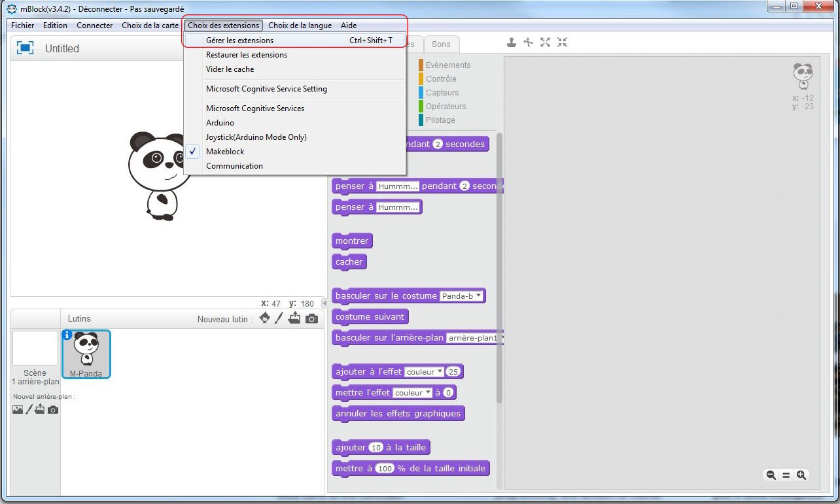Image resolution: width=840 pixels, height=504 pixels.
Task: Select the duplicate stamp tool
Action: tap(512, 42)
